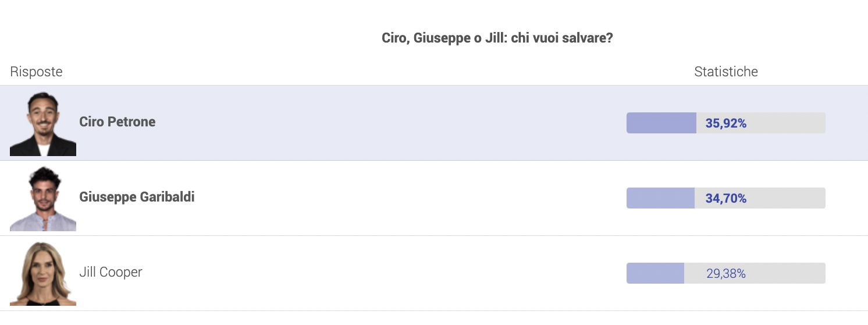Click Jill Cooper's portrait photo
The height and width of the screenshot is (325, 868).
tap(43, 273)
